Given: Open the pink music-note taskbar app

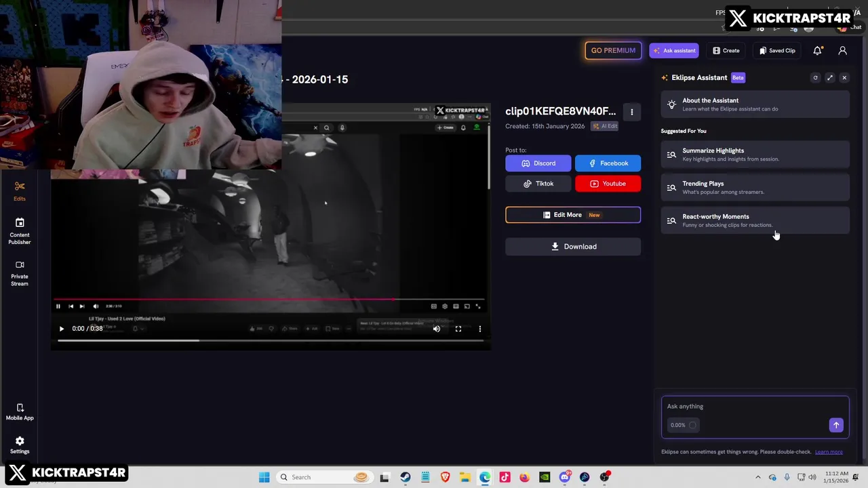Looking at the screenshot, I should coord(505,477).
